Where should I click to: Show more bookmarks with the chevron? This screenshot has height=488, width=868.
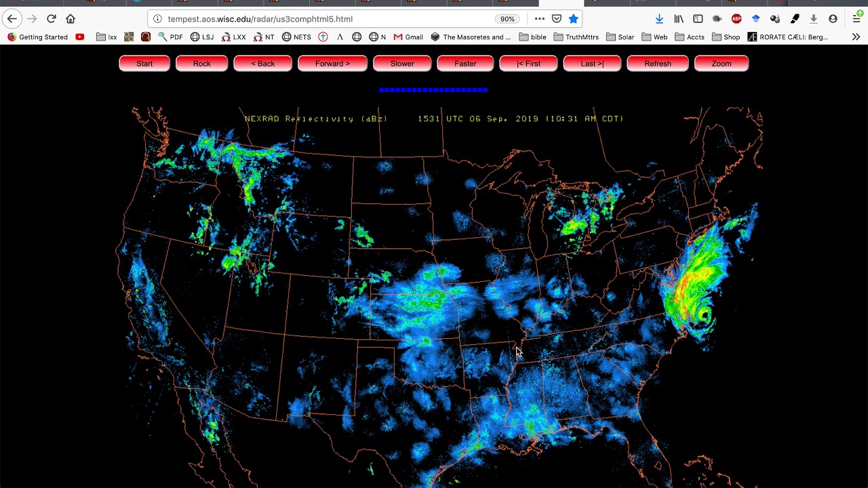(856, 37)
